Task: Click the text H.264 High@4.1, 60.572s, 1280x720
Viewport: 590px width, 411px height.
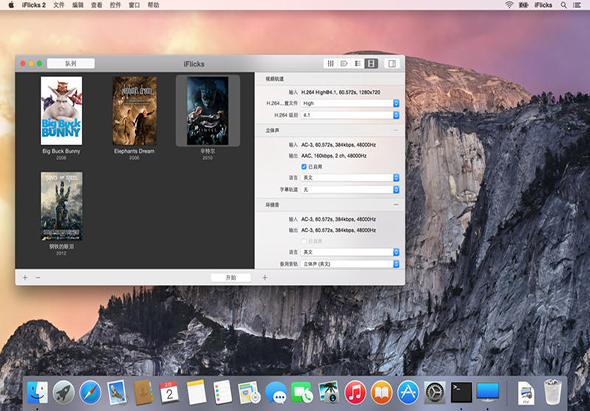Action: click(341, 92)
